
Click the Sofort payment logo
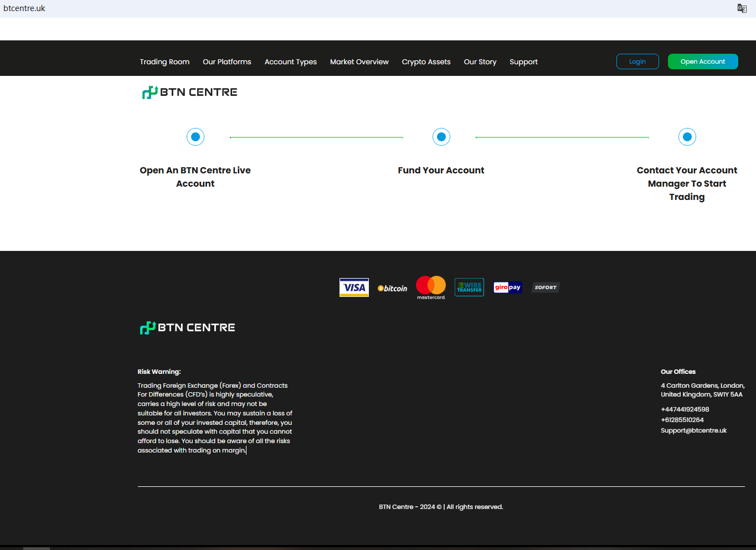pyautogui.click(x=546, y=287)
